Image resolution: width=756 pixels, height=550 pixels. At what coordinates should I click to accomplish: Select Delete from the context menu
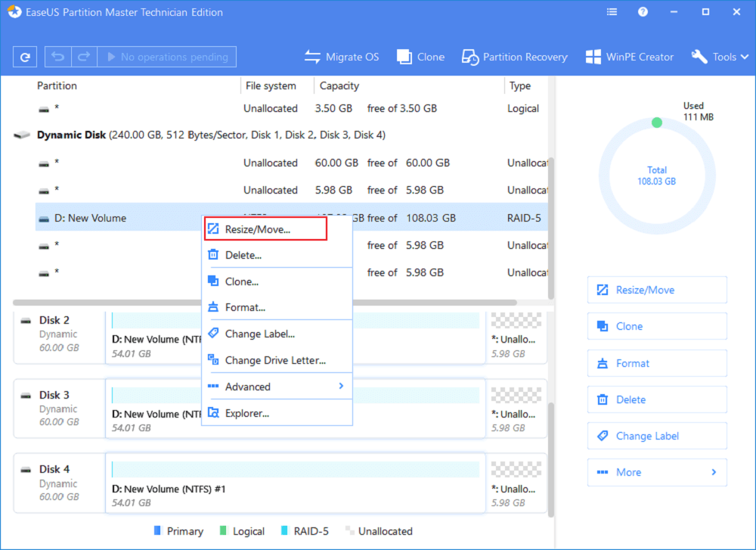243,255
